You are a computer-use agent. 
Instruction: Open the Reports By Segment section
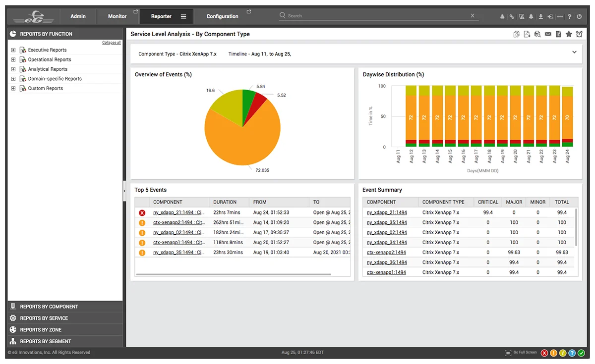click(x=65, y=341)
